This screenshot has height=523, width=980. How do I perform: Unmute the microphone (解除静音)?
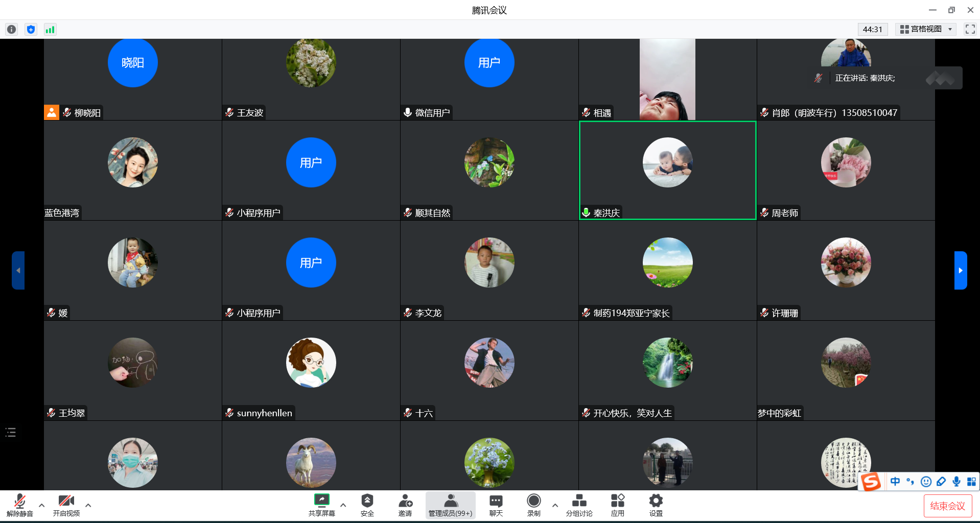[x=20, y=505]
